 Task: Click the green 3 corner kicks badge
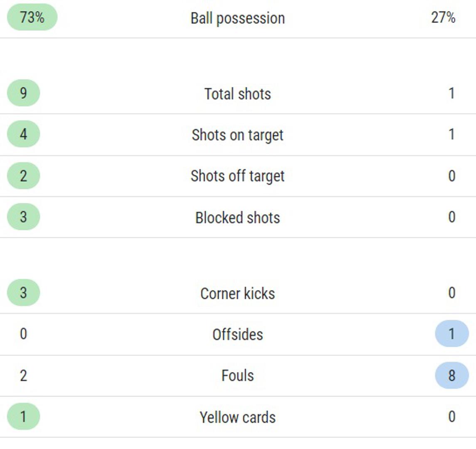pos(23,293)
